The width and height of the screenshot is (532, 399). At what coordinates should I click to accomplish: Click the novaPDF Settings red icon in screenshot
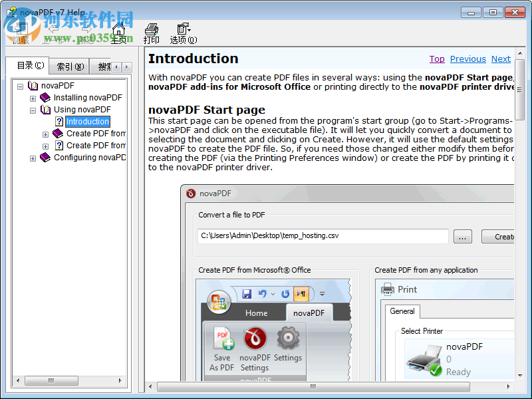point(255,338)
